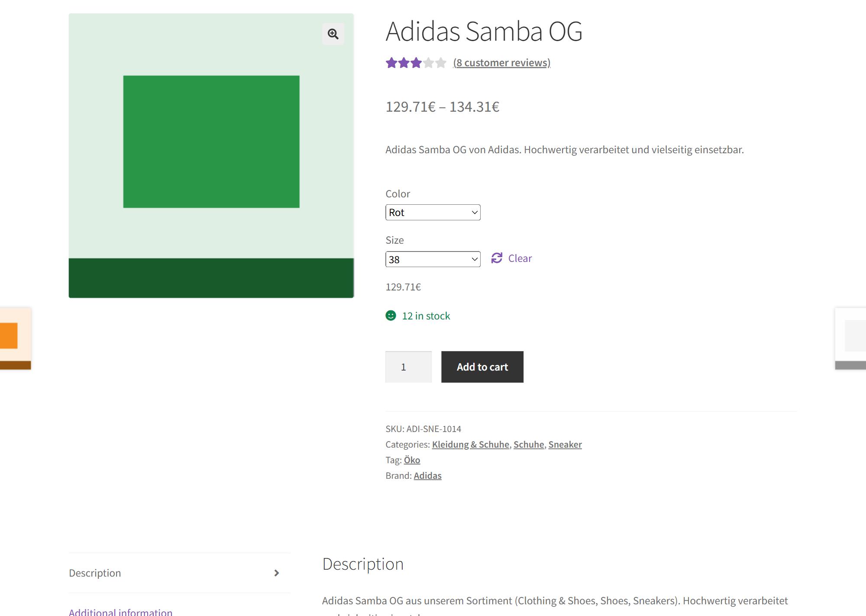
Task: Clear the selected variation options
Action: (x=511, y=258)
